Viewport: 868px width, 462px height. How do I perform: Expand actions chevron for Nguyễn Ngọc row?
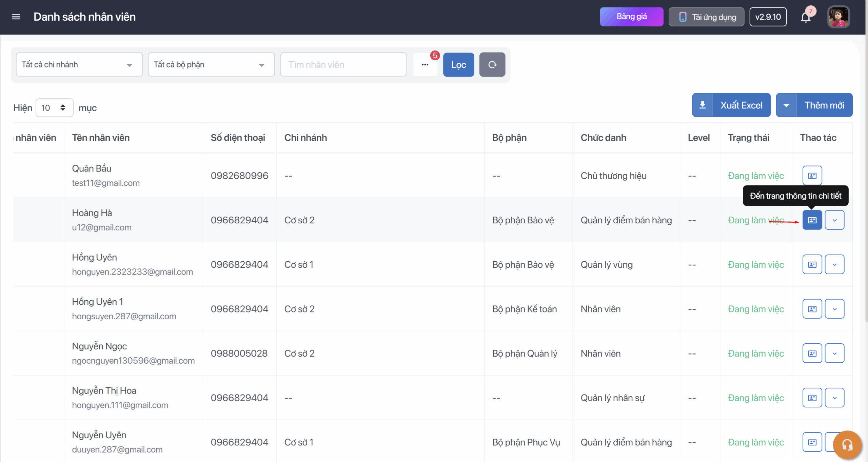834,353
